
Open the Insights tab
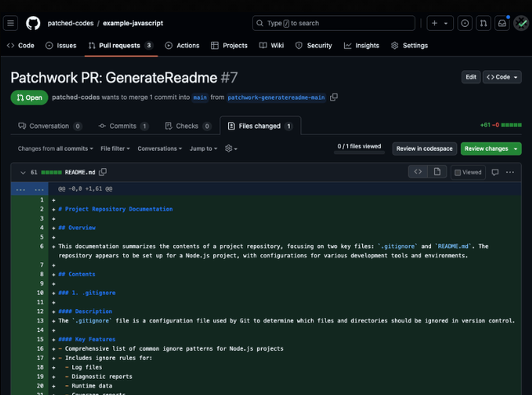pos(361,45)
